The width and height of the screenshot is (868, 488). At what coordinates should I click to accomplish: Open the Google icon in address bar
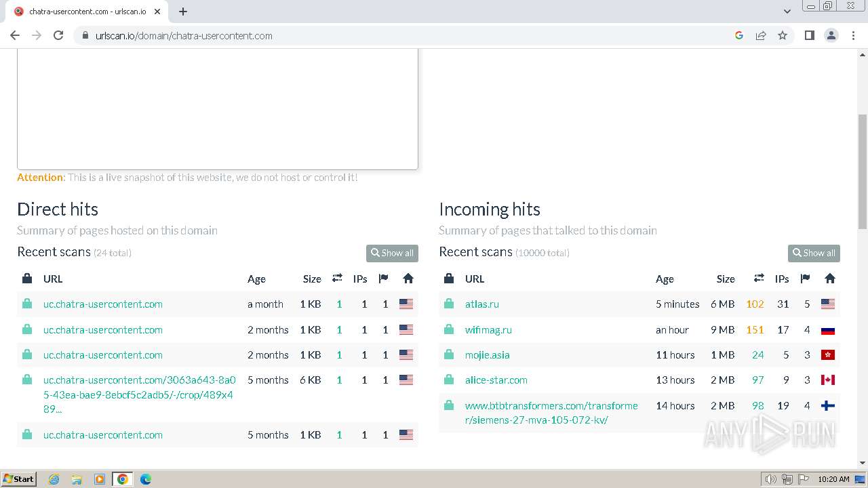point(739,35)
